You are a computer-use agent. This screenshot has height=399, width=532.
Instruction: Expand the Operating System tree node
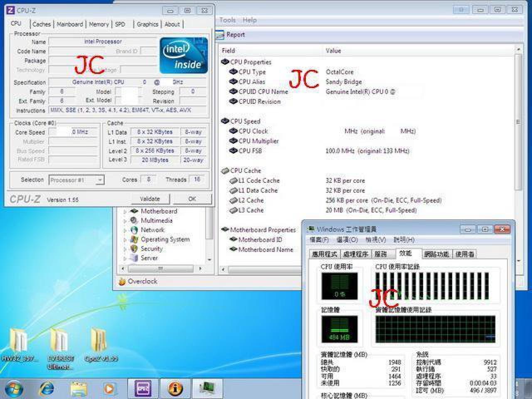[125, 240]
